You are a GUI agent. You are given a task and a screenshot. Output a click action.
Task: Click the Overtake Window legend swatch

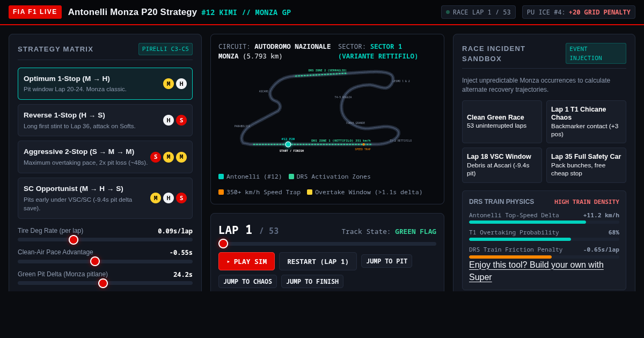pos(310,192)
